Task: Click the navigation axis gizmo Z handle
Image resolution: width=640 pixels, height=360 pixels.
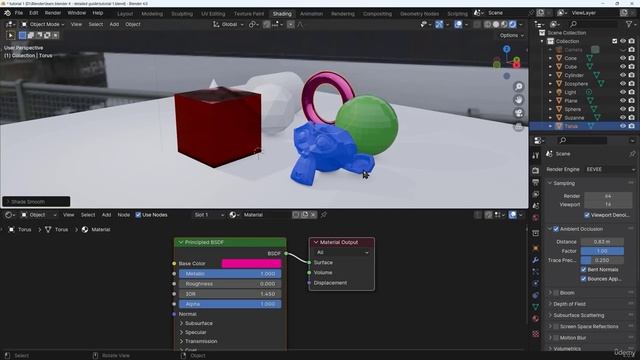Action: (x=507, y=49)
